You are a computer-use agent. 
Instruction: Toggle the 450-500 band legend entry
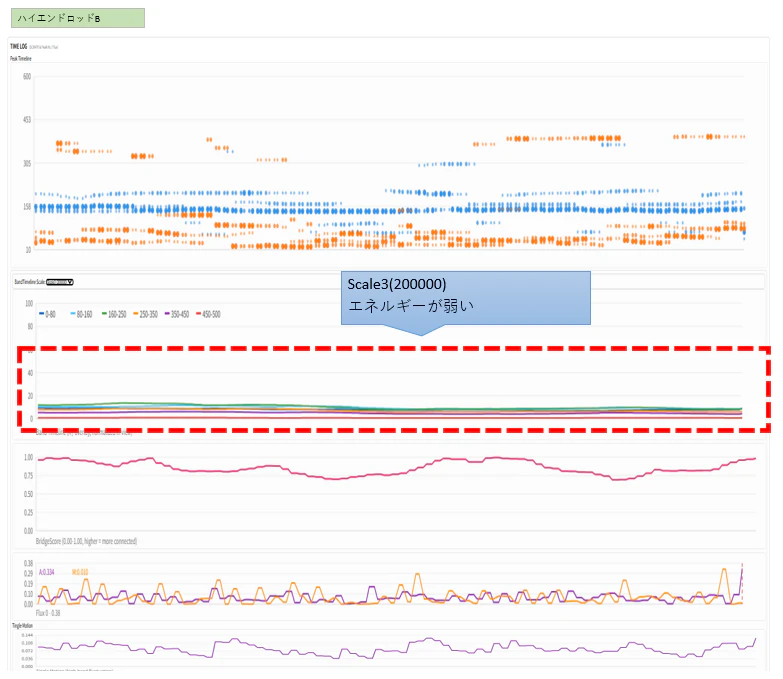tap(208, 314)
